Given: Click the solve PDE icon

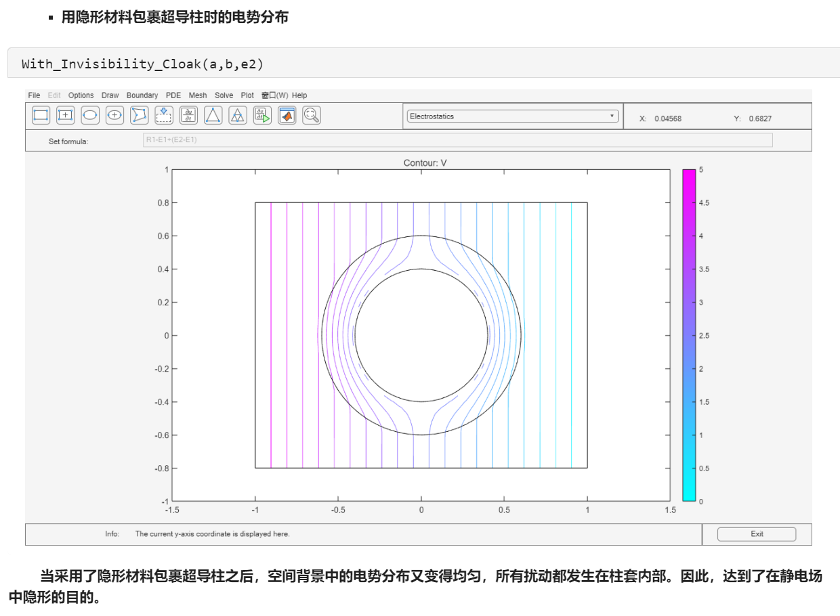Looking at the screenshot, I should pyautogui.click(x=262, y=115).
